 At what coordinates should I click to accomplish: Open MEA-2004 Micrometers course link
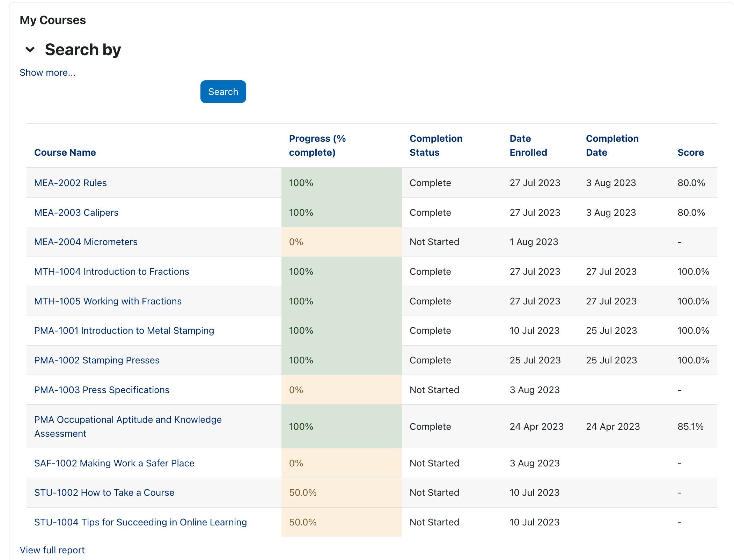[x=86, y=242]
